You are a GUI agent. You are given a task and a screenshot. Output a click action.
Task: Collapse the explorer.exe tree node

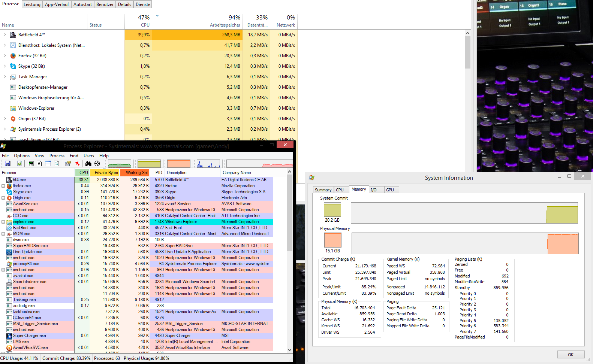coord(3,222)
